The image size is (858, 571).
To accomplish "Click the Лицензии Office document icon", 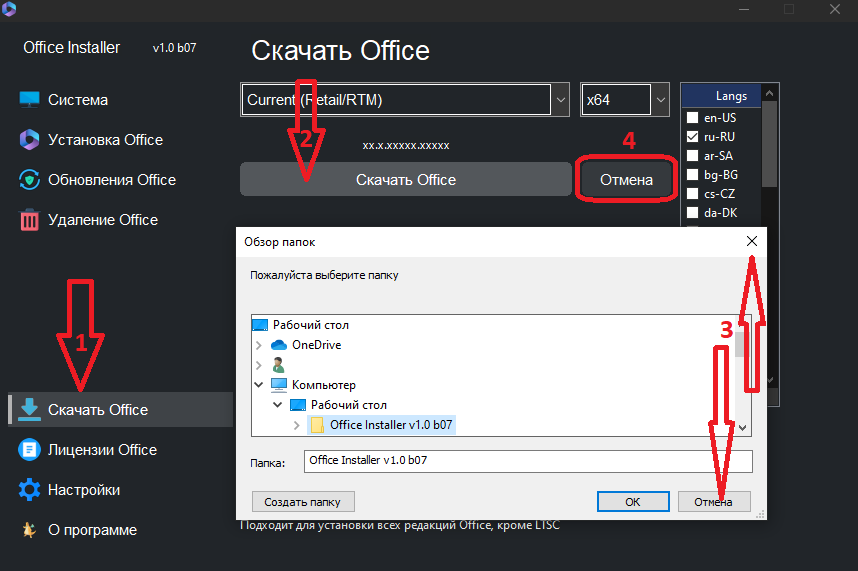I will pyautogui.click(x=30, y=450).
